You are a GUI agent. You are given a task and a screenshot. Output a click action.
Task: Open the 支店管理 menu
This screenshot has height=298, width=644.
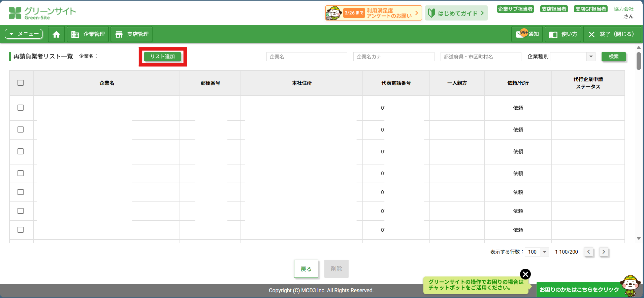point(132,34)
